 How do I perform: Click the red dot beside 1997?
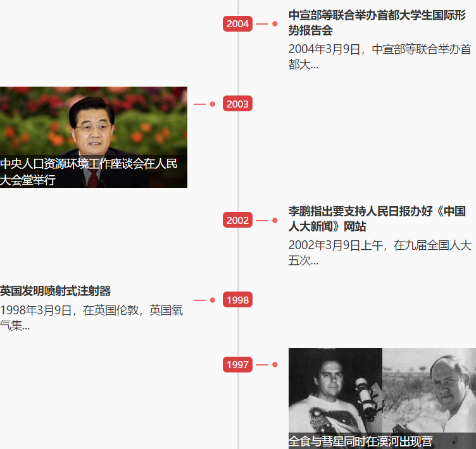coord(275,365)
